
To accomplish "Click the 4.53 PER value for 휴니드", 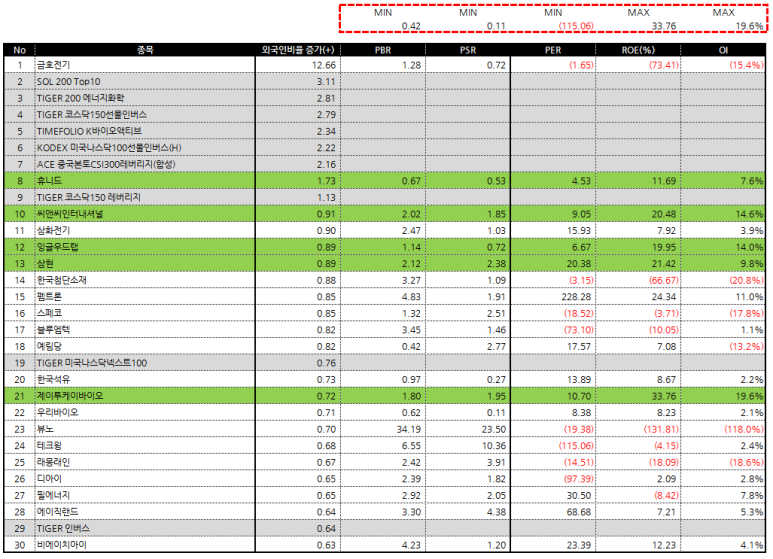I will point(581,181).
